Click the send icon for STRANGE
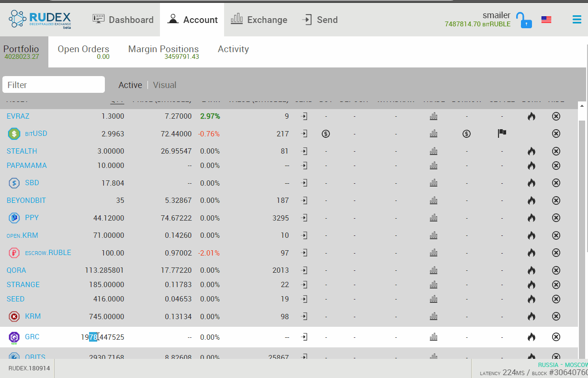The image size is (588, 378). pos(304,285)
